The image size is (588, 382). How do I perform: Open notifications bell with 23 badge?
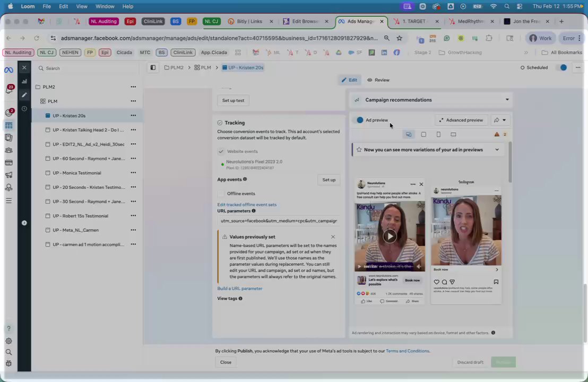click(x=9, y=90)
